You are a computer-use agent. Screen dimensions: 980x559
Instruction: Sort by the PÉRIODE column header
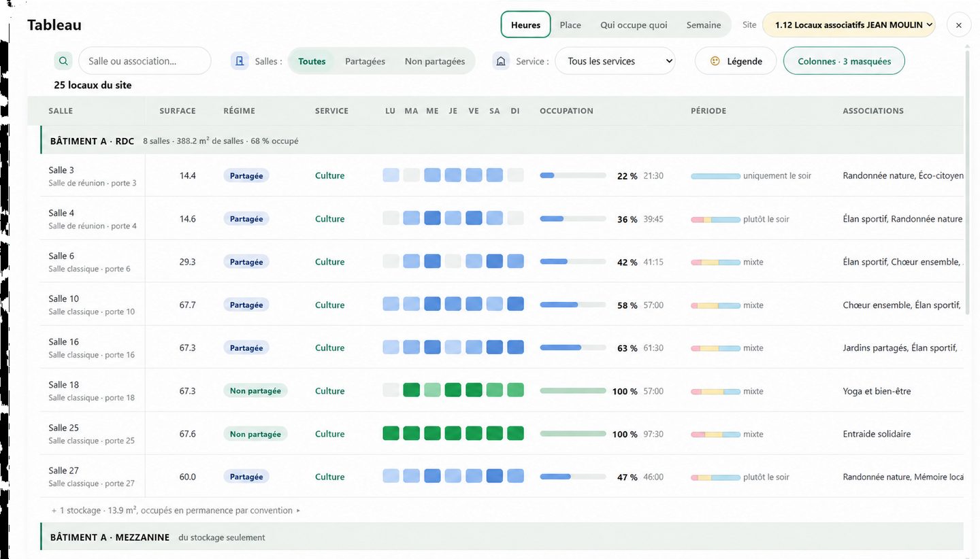[708, 111]
